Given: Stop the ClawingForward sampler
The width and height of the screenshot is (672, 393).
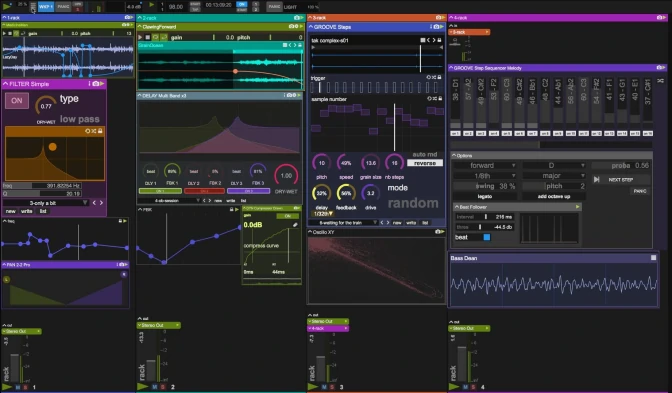Looking at the screenshot, I should [147, 37].
